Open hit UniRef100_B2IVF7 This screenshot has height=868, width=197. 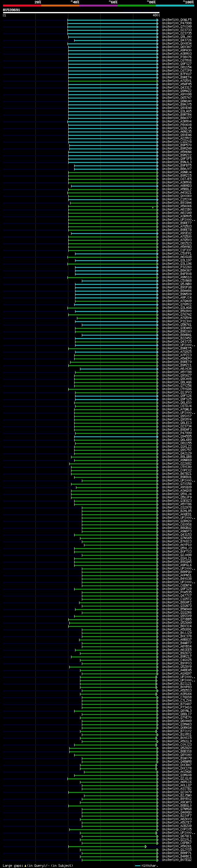pyautogui.click(x=176, y=816)
